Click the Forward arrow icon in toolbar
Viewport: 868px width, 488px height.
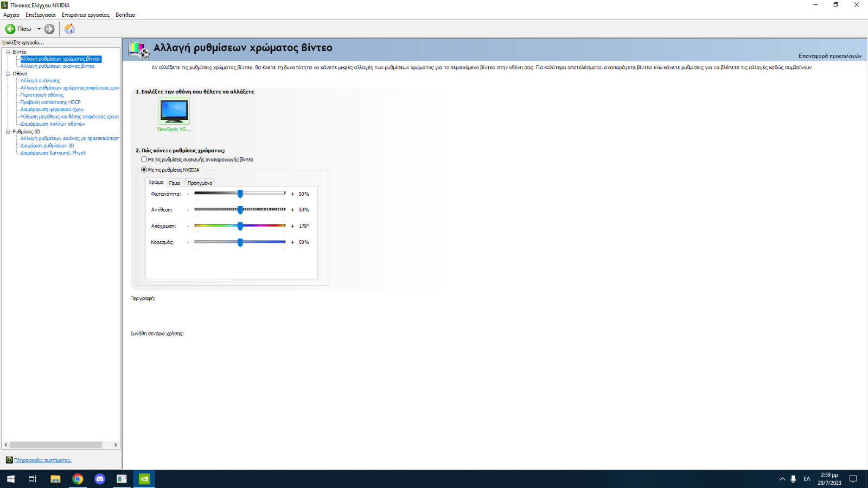coord(49,29)
